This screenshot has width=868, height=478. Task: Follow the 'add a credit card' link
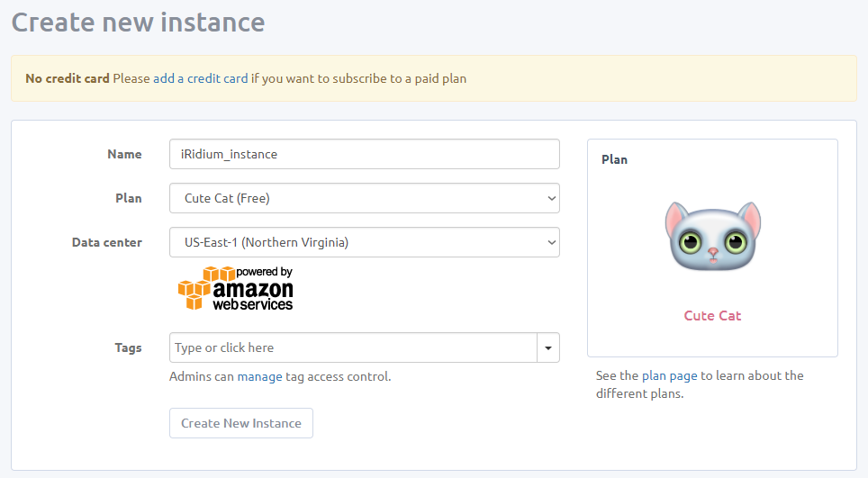[200, 78]
